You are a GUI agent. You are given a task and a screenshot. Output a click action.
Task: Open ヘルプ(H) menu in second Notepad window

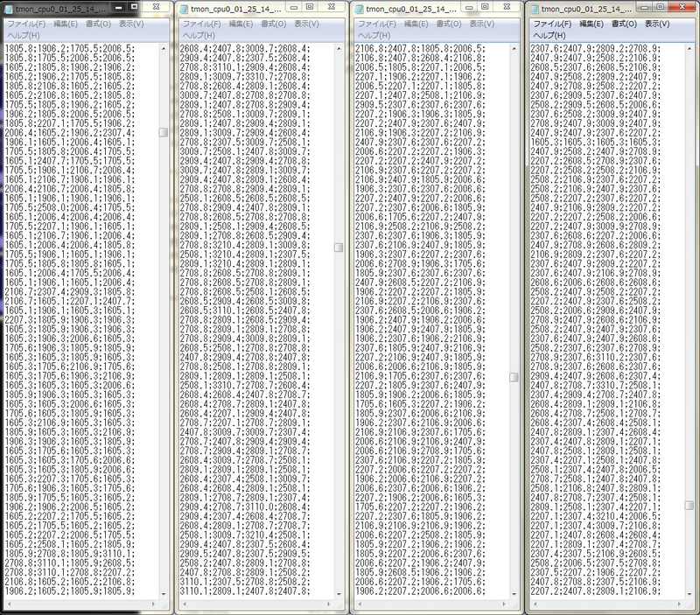point(199,35)
